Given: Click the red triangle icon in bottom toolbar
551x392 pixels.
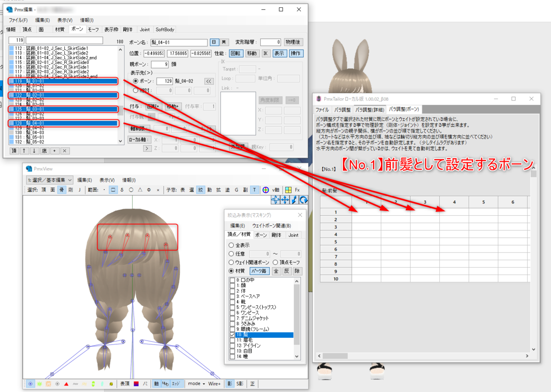Looking at the screenshot, I should [66, 383].
